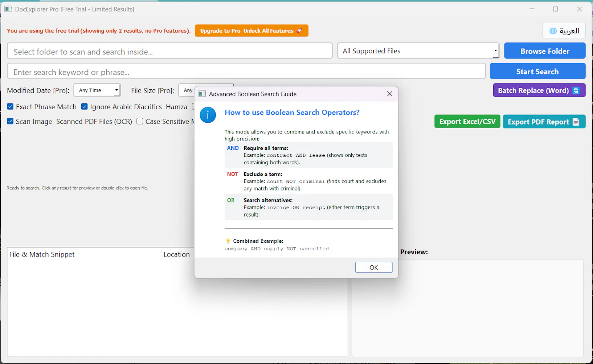Maximize the DocExplorer Pro window
The image size is (593, 364).
[x=555, y=9]
